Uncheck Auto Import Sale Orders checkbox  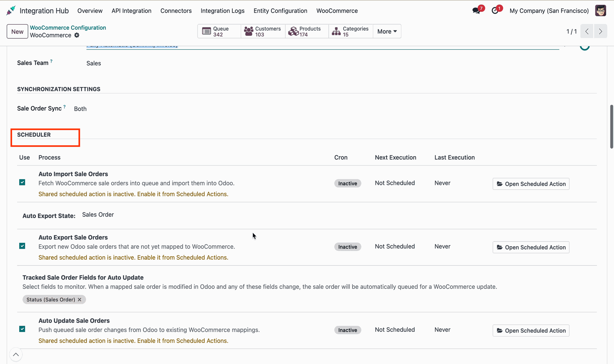[x=22, y=182]
